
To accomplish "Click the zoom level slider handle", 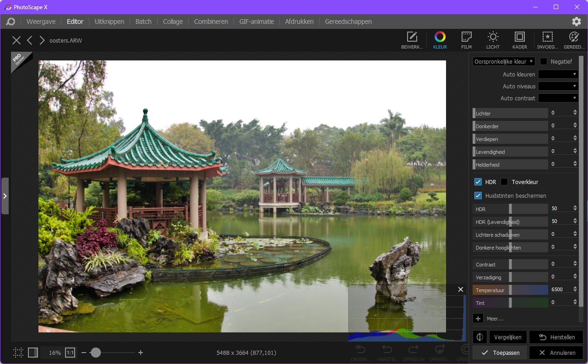I will [x=95, y=353].
